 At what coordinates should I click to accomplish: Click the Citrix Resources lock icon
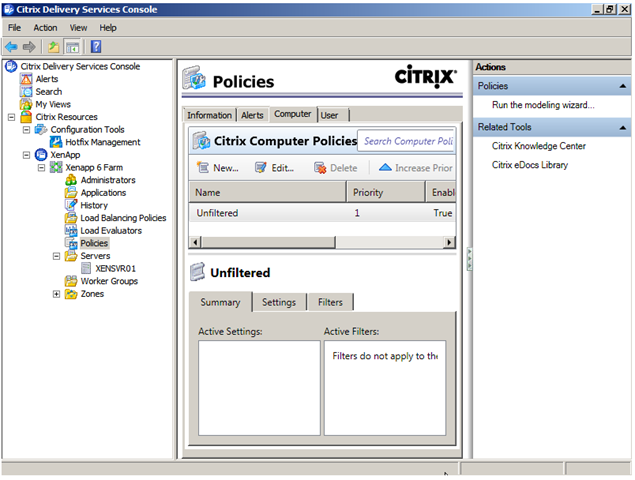(x=26, y=117)
